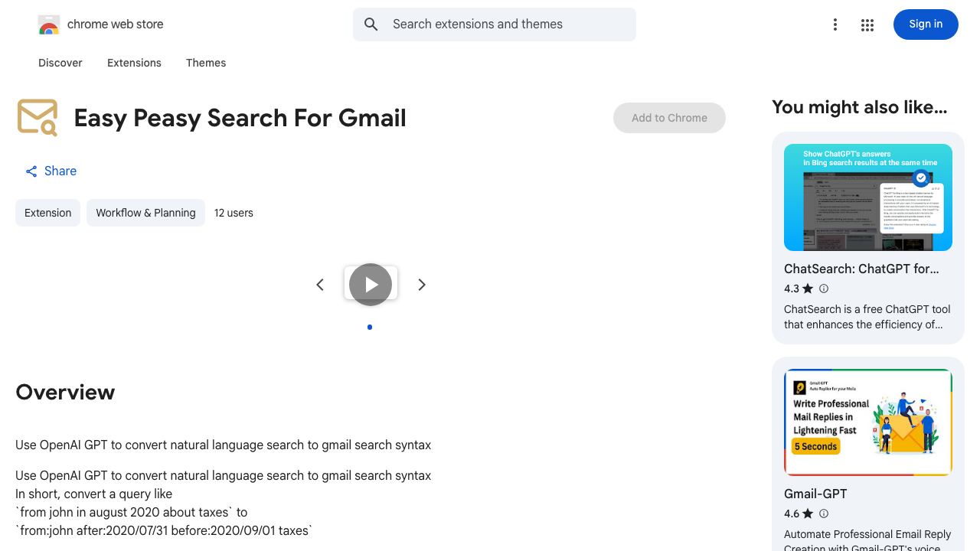Open the Gmail-GPT promo thumbnail
The image size is (980, 551).
coord(868,422)
